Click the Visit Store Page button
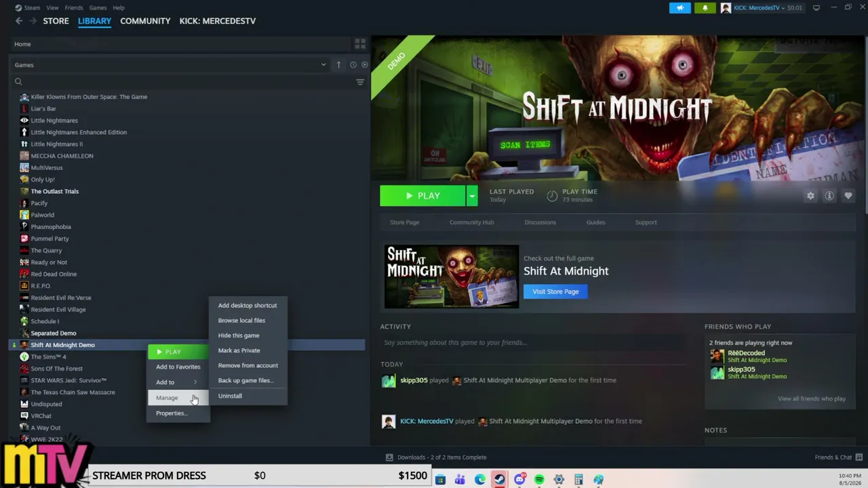The height and width of the screenshot is (488, 868). click(x=555, y=291)
